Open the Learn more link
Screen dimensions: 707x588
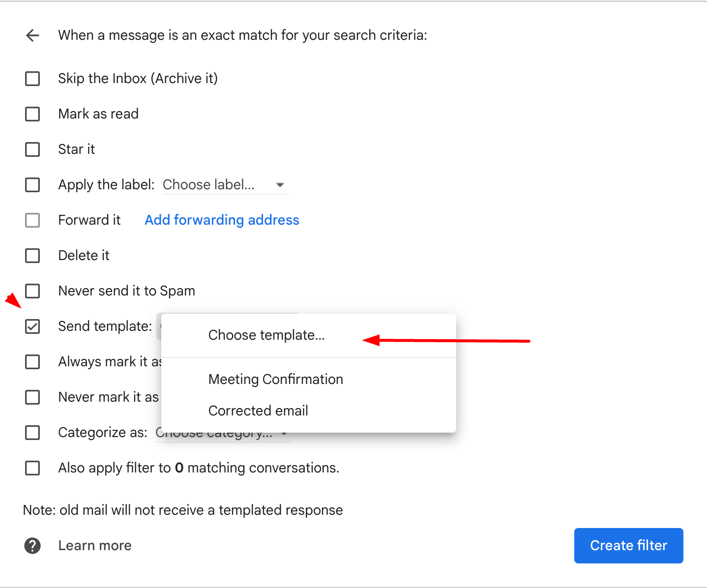[95, 546]
